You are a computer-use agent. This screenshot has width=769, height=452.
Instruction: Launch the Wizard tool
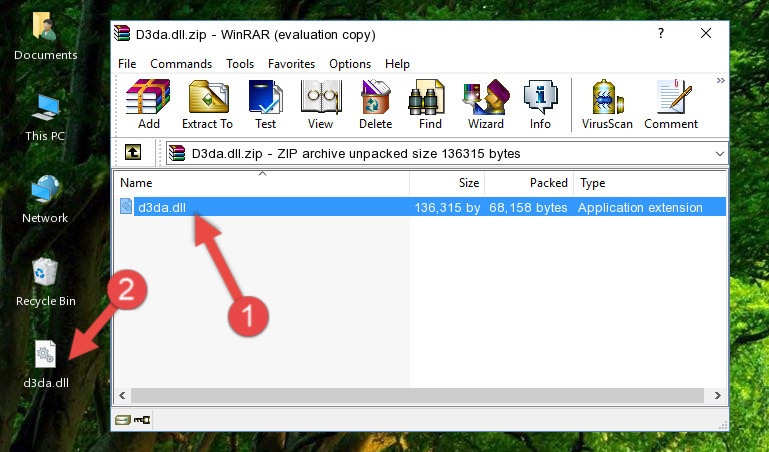tap(486, 104)
